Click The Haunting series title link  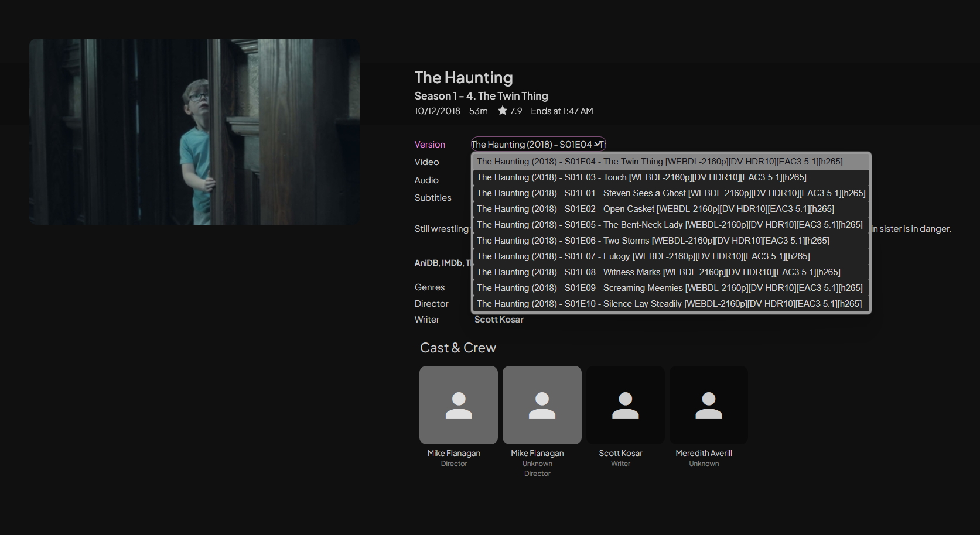click(463, 78)
